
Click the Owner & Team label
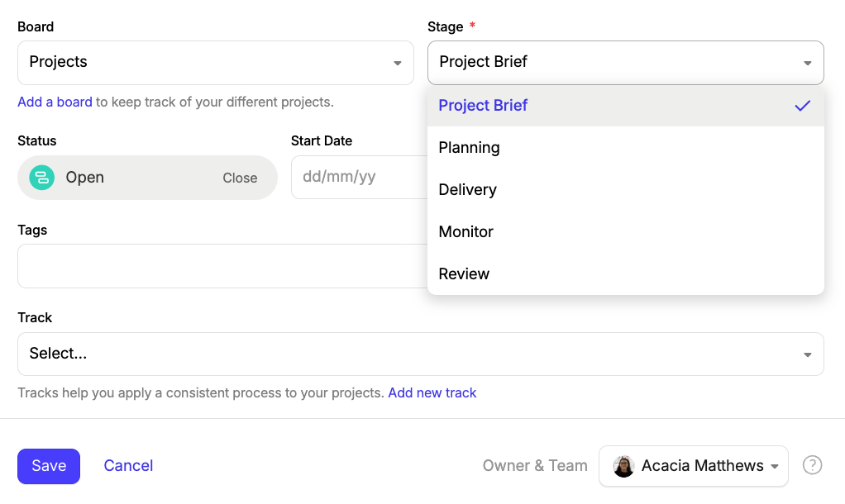pos(535,466)
